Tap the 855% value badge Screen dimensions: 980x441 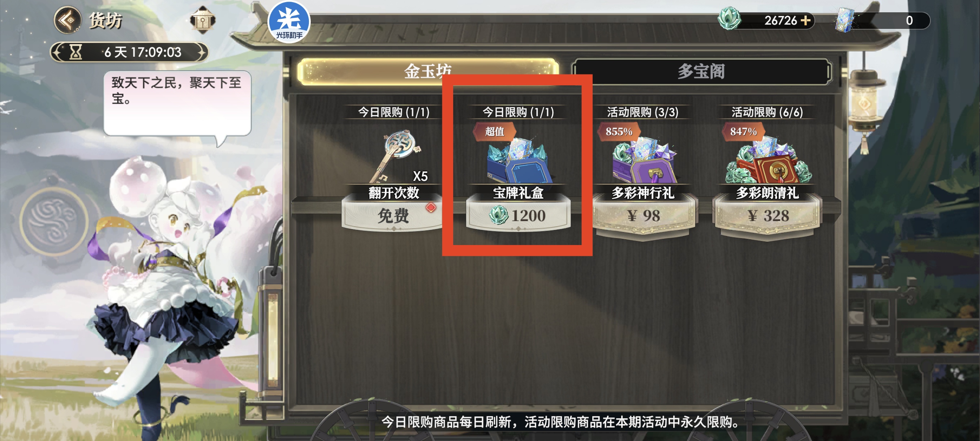(619, 131)
